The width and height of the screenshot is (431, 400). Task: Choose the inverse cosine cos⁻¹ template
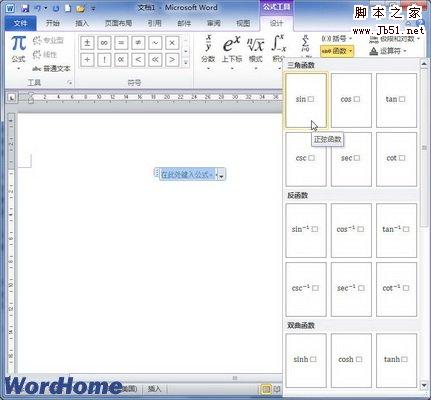(351, 230)
